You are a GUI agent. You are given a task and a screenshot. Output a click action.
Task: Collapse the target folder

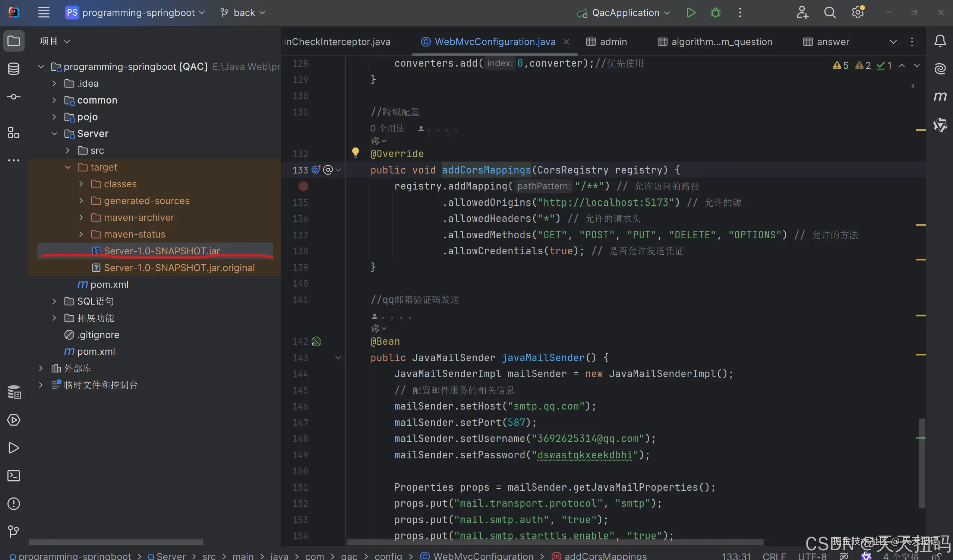coord(68,167)
